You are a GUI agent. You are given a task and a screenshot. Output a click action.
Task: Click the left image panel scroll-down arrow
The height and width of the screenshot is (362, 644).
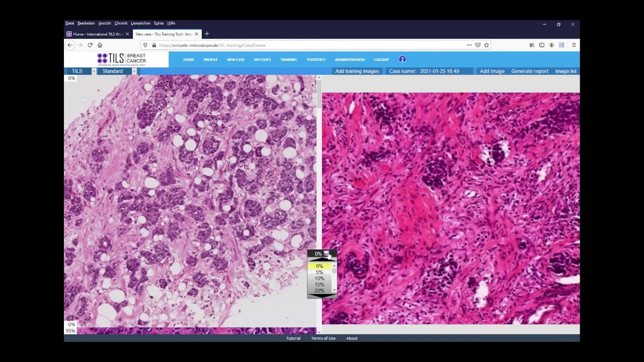pyautogui.click(x=318, y=331)
